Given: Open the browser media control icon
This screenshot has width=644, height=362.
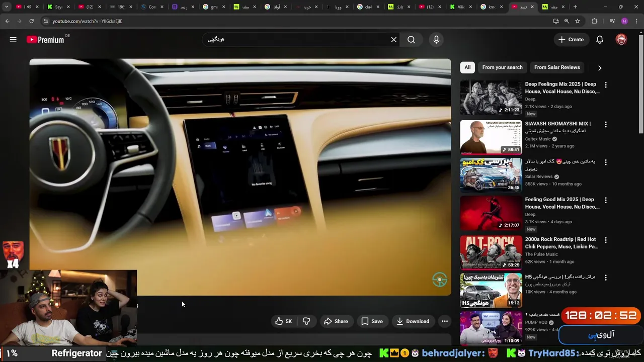Looking at the screenshot, I should (612, 21).
